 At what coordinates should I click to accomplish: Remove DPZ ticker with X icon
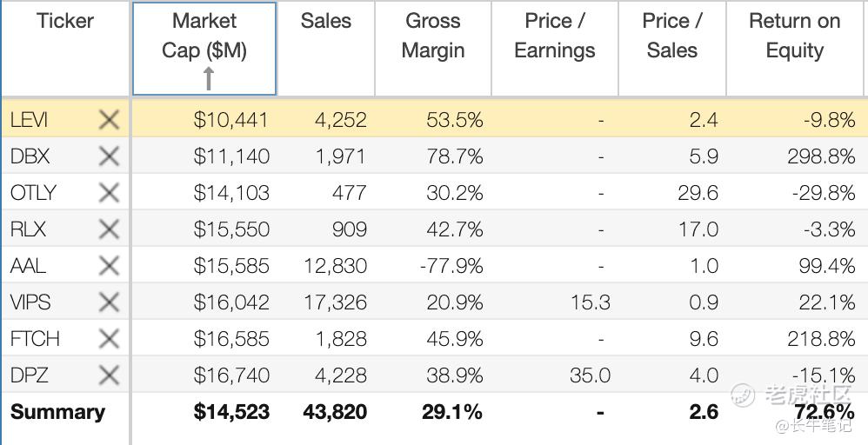click(109, 375)
